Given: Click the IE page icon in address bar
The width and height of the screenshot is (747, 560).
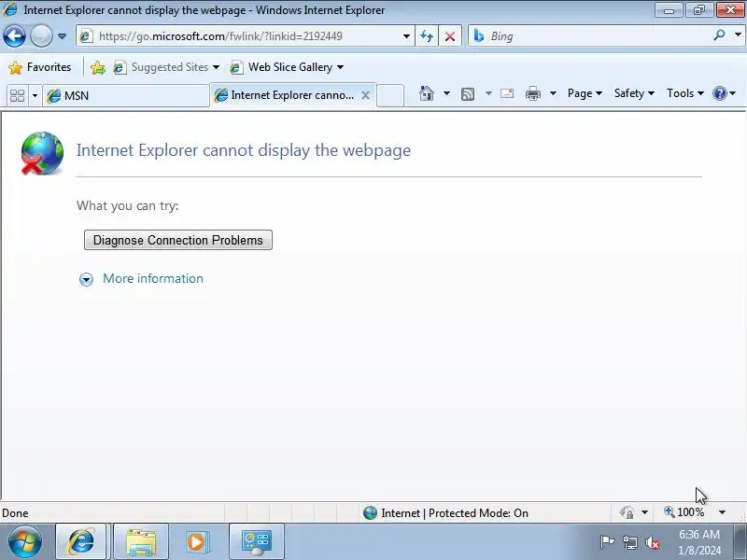Looking at the screenshot, I should (x=86, y=36).
